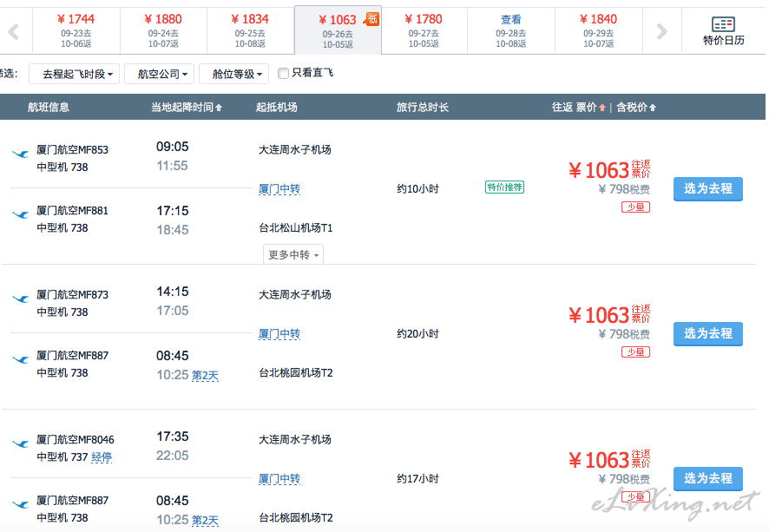769x532 pixels.
Task: Click the 厦门航空MF853 flight name
Action: coord(73,150)
